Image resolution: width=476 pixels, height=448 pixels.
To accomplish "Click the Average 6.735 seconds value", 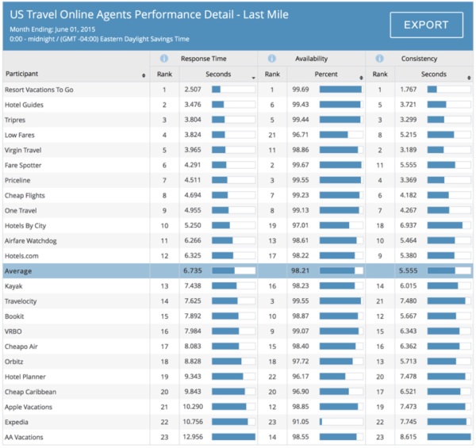I will [x=193, y=271].
